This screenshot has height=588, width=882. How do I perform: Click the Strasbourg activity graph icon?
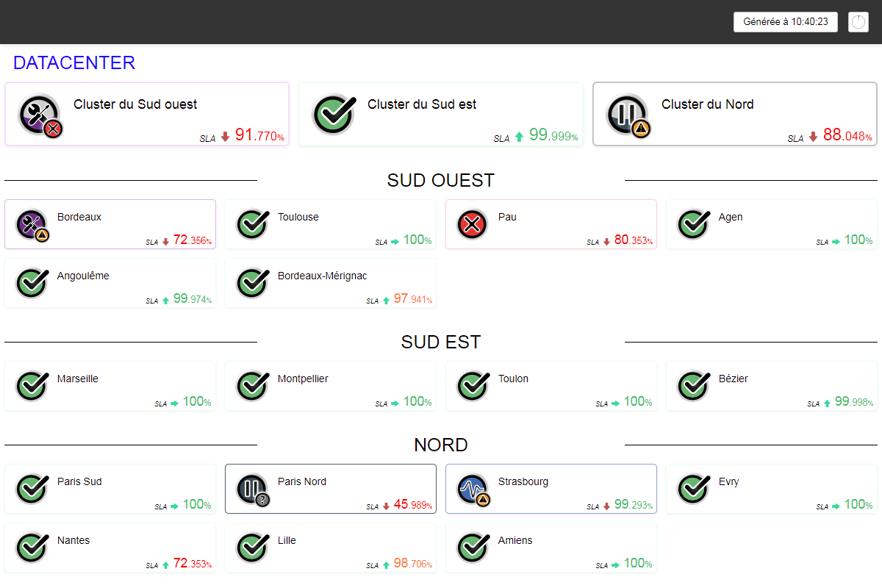tap(473, 489)
